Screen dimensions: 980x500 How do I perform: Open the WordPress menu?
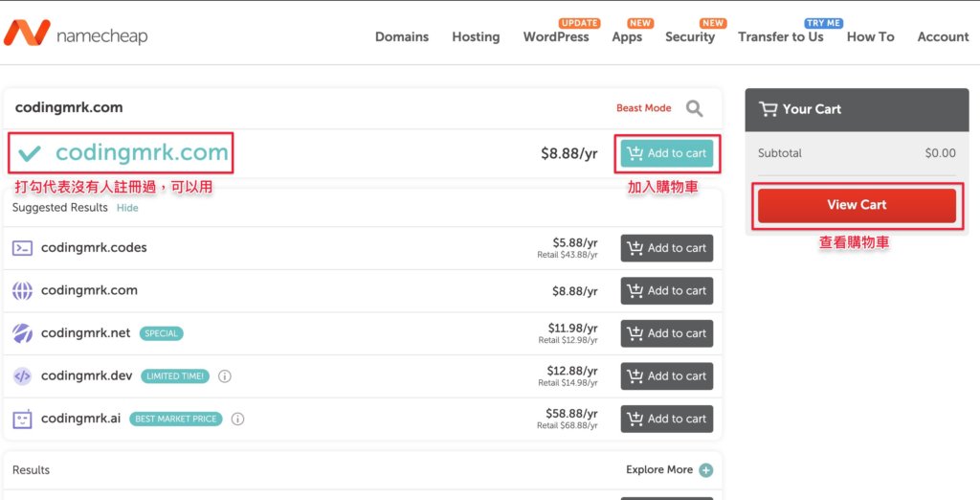556,37
